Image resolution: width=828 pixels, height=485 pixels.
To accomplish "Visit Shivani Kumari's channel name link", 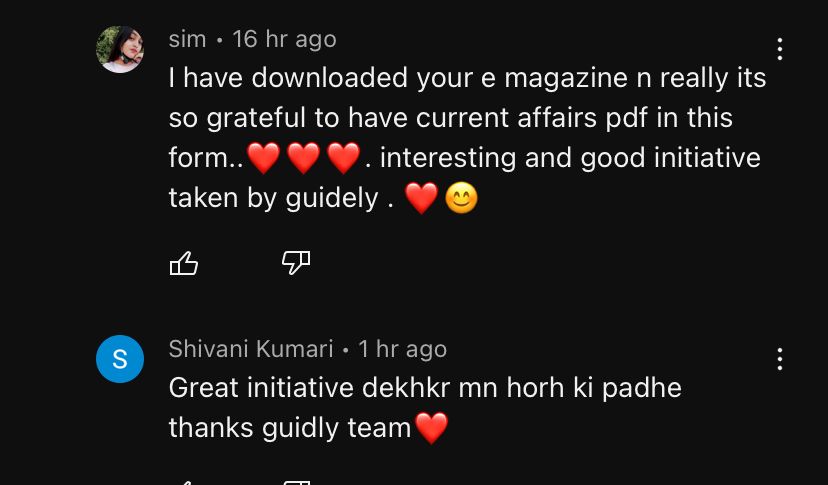I will click(x=251, y=349).
